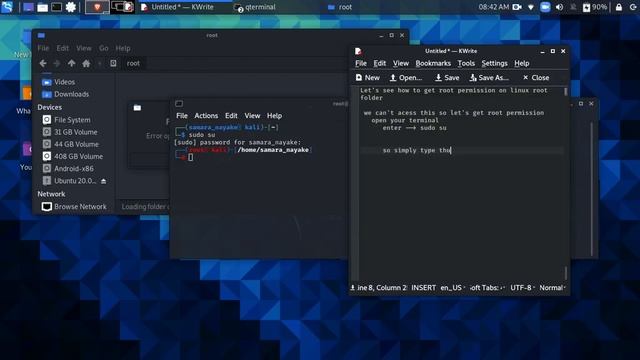
Task: Open KWrite Help menu
Action: 522,63
